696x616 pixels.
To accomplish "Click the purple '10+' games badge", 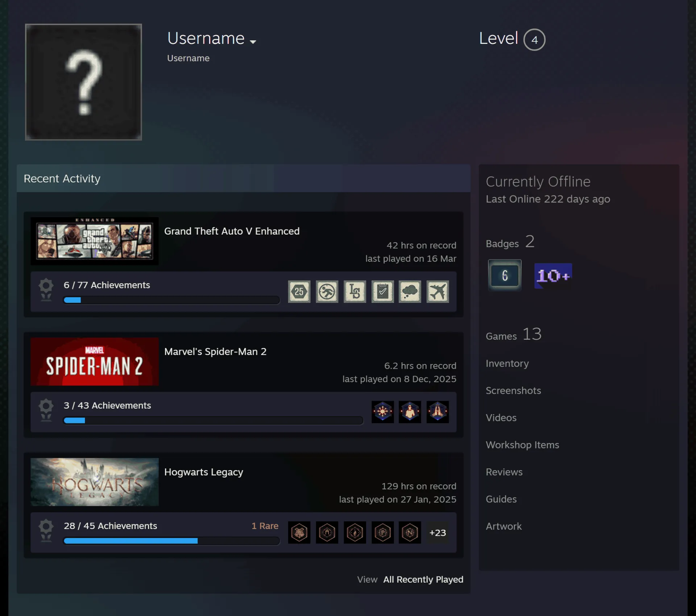I will 553,276.
